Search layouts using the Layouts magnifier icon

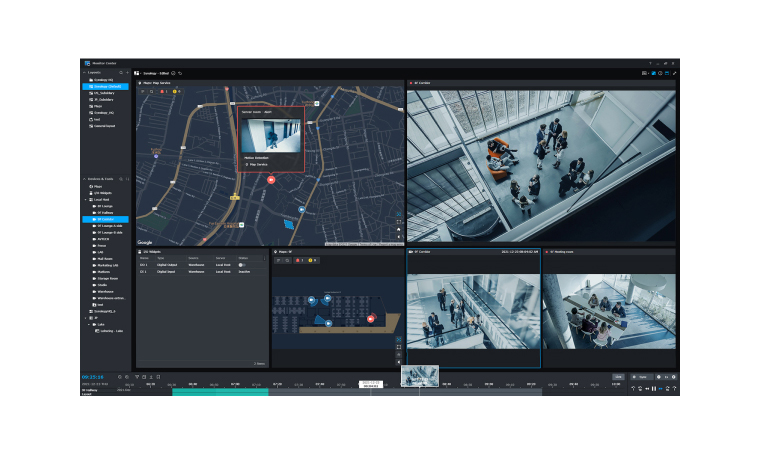[x=121, y=72]
